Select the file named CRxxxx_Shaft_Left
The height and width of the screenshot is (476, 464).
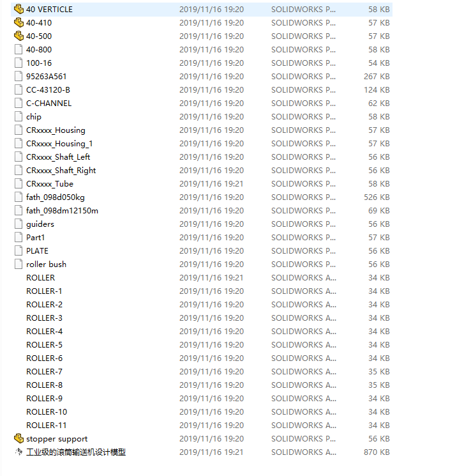point(58,157)
